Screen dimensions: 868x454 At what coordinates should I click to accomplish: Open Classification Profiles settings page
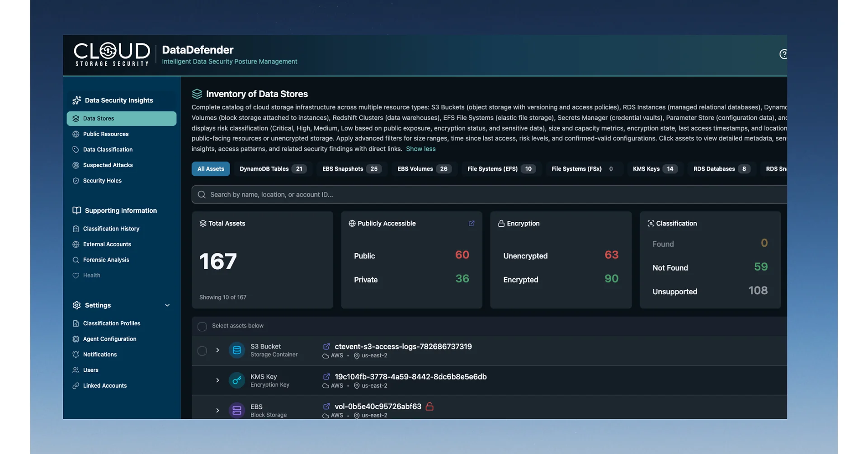tap(111, 323)
